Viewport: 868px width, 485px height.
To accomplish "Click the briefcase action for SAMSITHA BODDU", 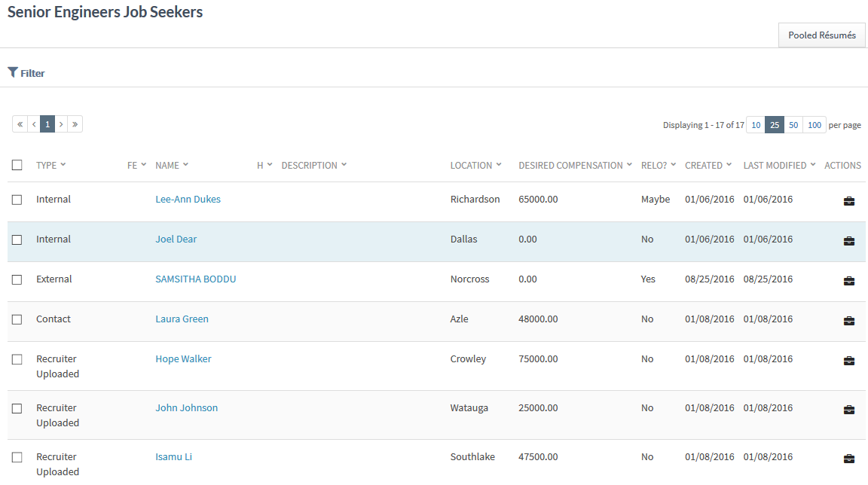I will tap(848, 281).
